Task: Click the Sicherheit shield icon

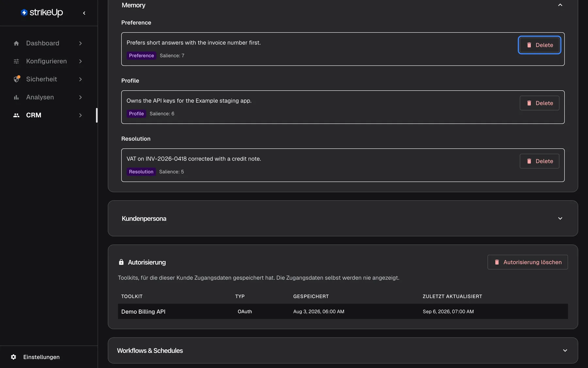Action: (x=17, y=79)
